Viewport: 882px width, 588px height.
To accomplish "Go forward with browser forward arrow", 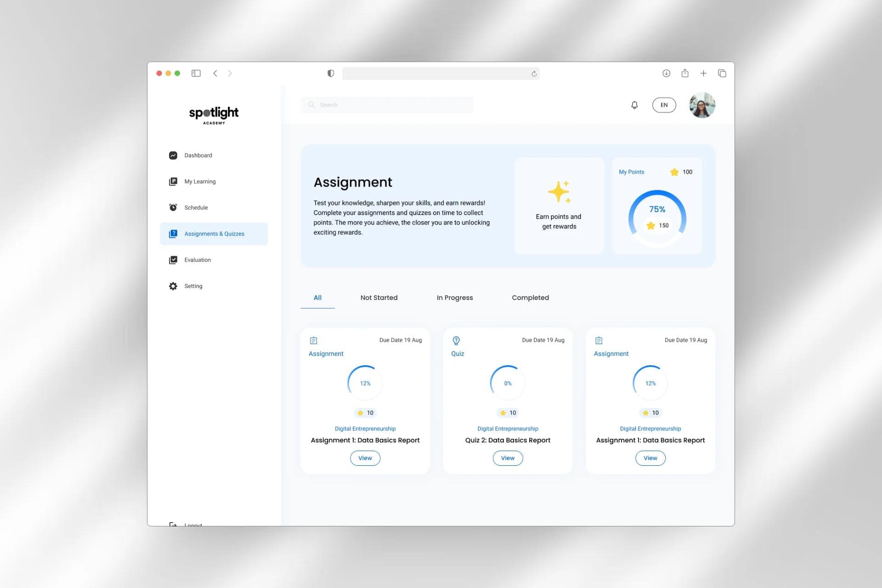I will tap(230, 73).
